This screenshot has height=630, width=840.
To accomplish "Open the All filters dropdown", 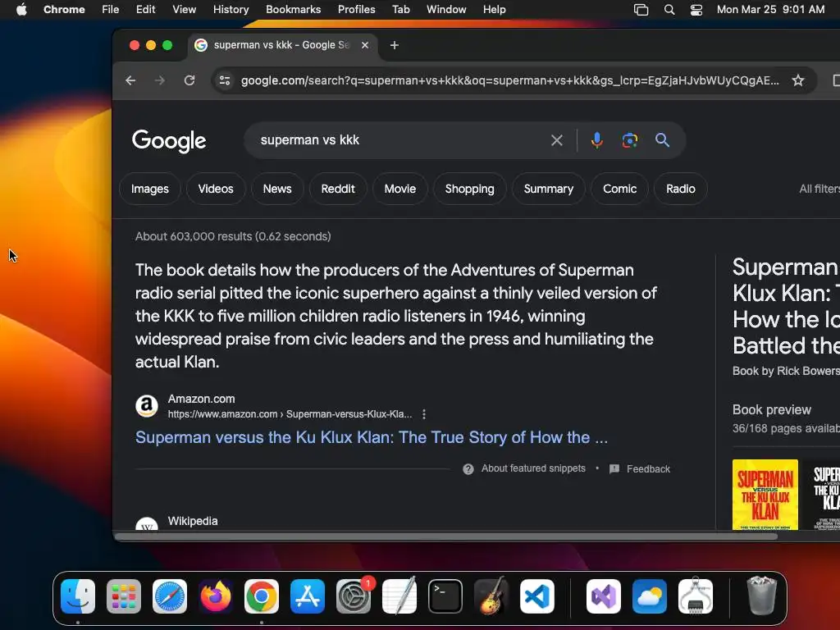I will pos(819,189).
